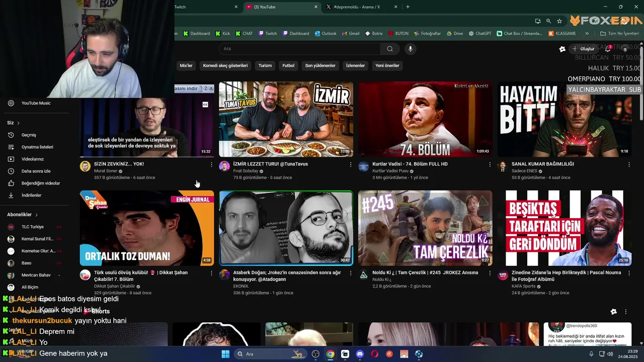Open more options for Noldu Ki Tam Çerezlik video

[x=490, y=273]
